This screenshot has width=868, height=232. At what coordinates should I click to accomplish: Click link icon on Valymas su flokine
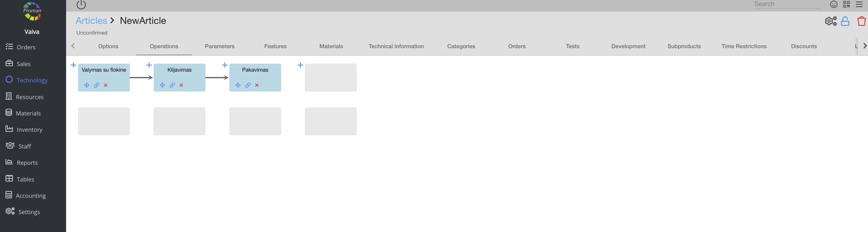coord(97,85)
